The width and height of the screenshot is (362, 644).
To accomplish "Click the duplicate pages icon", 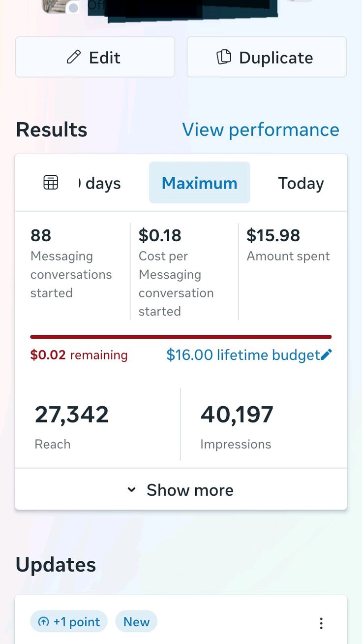I will [x=224, y=57].
